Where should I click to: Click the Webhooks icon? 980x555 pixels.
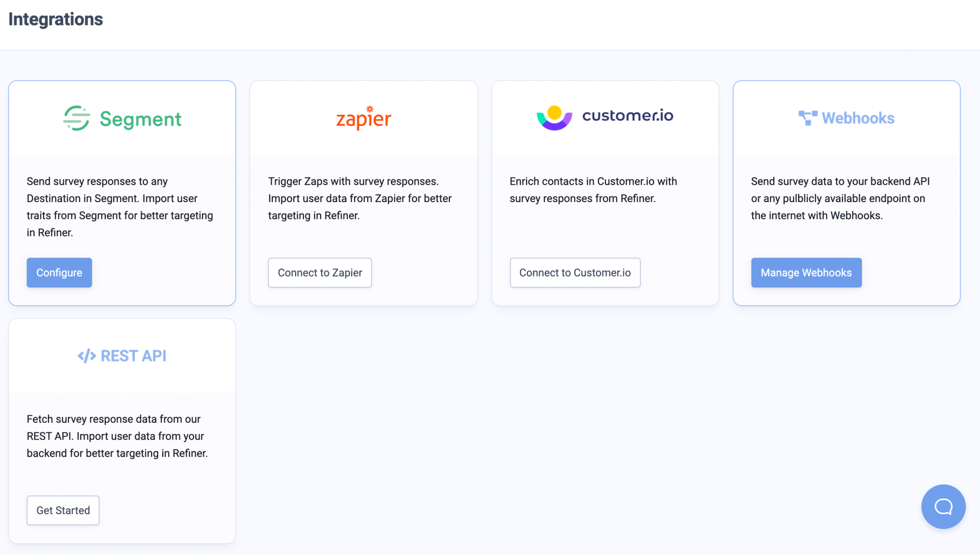click(807, 117)
